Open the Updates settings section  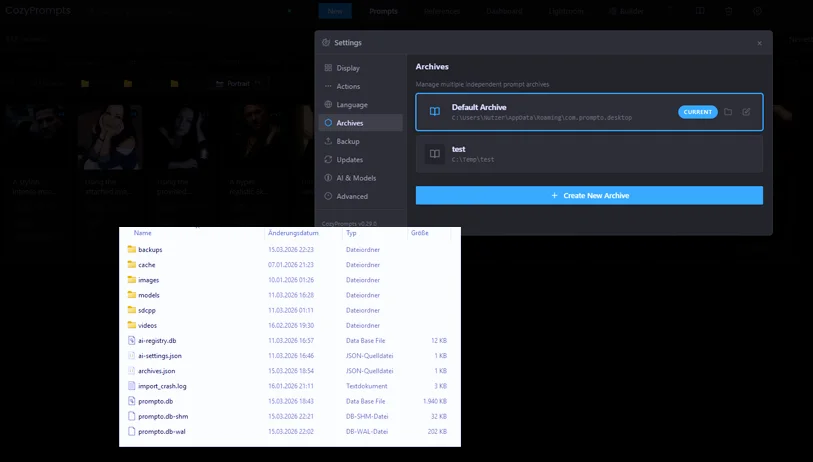(x=360, y=160)
